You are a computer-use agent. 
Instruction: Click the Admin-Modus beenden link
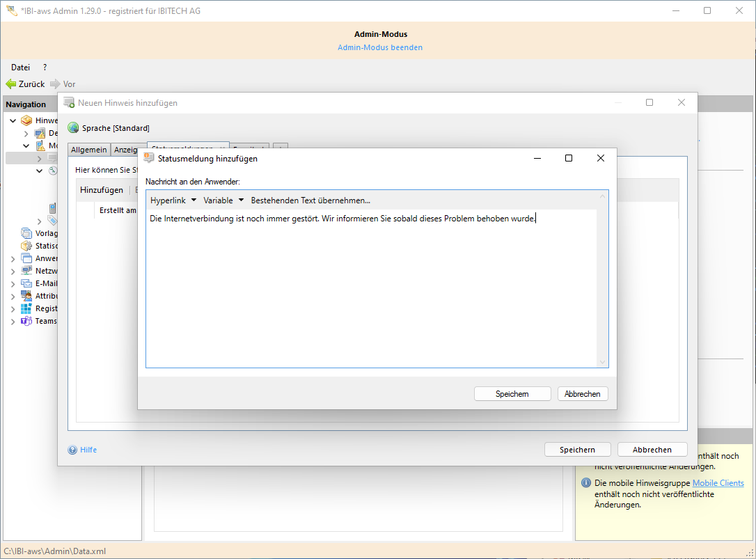pyautogui.click(x=380, y=47)
